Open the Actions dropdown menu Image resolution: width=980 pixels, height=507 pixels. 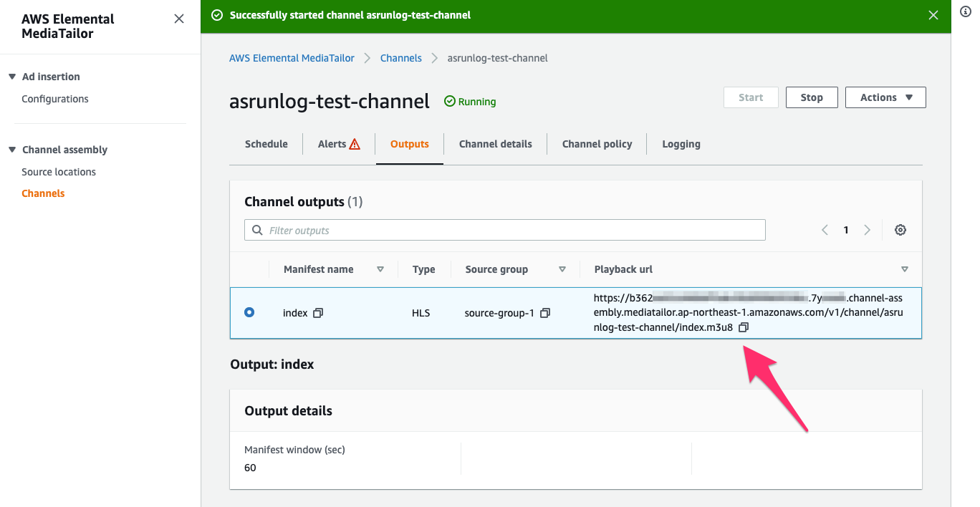pyautogui.click(x=885, y=97)
